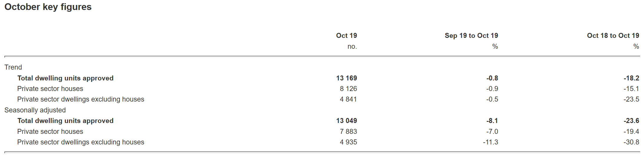Select the -8.1 monthly change value

coord(492,121)
